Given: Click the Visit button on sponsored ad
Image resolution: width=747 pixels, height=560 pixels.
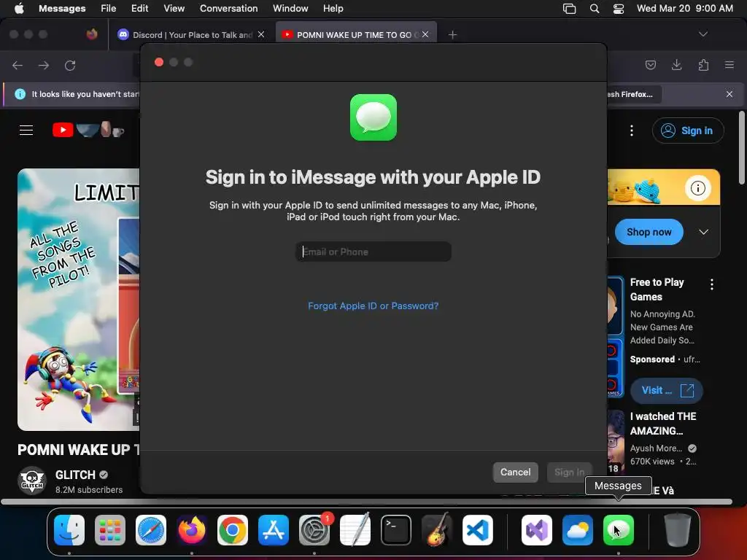Looking at the screenshot, I should point(667,390).
